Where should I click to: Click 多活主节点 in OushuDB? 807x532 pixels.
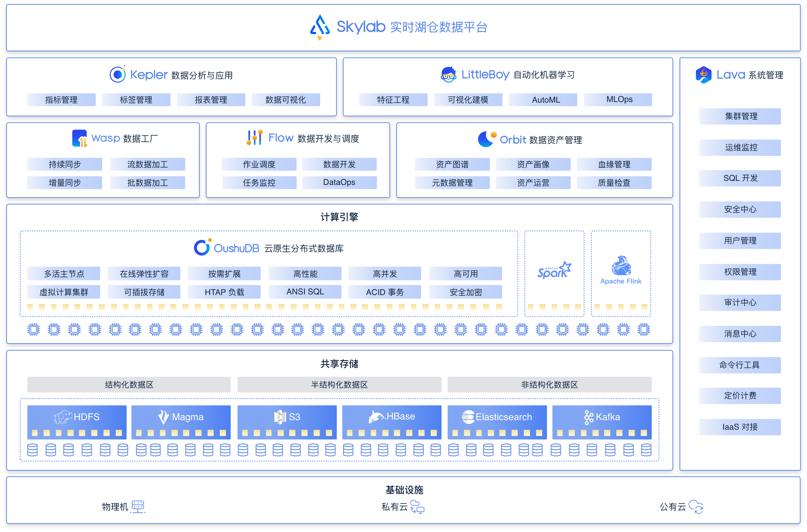coord(64,274)
